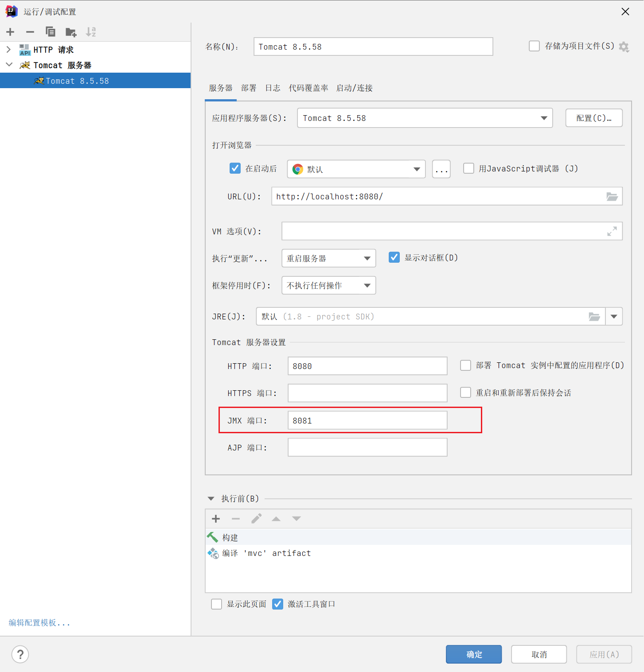Remove the selected 执行前 task

236,519
